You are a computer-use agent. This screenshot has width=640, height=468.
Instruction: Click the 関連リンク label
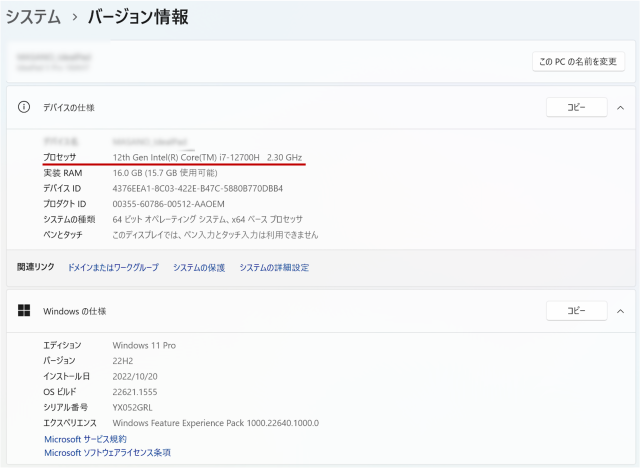(x=36, y=267)
